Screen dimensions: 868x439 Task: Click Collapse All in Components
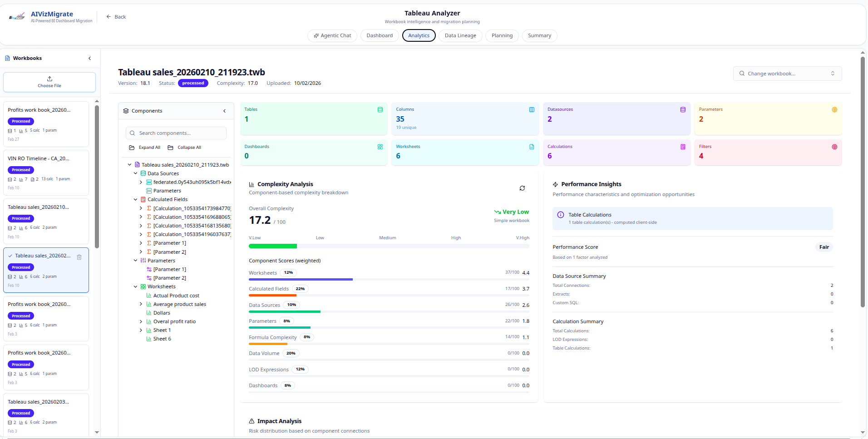pyautogui.click(x=184, y=148)
